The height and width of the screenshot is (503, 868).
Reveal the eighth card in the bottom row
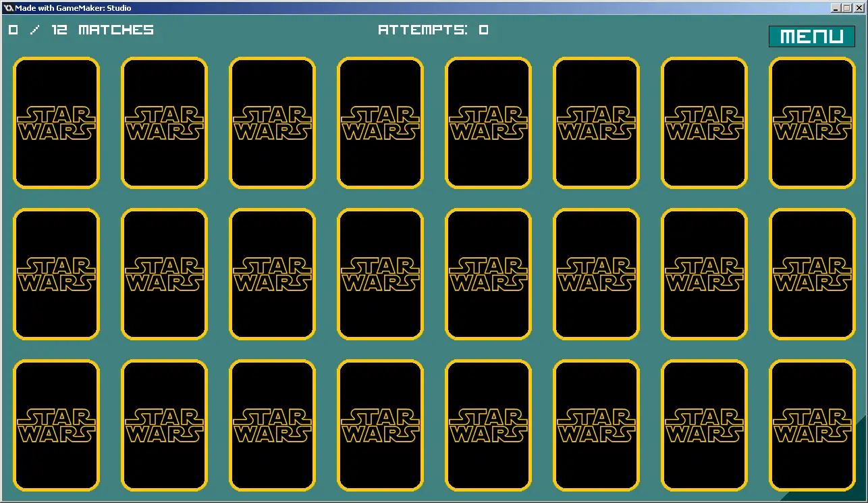tap(813, 425)
